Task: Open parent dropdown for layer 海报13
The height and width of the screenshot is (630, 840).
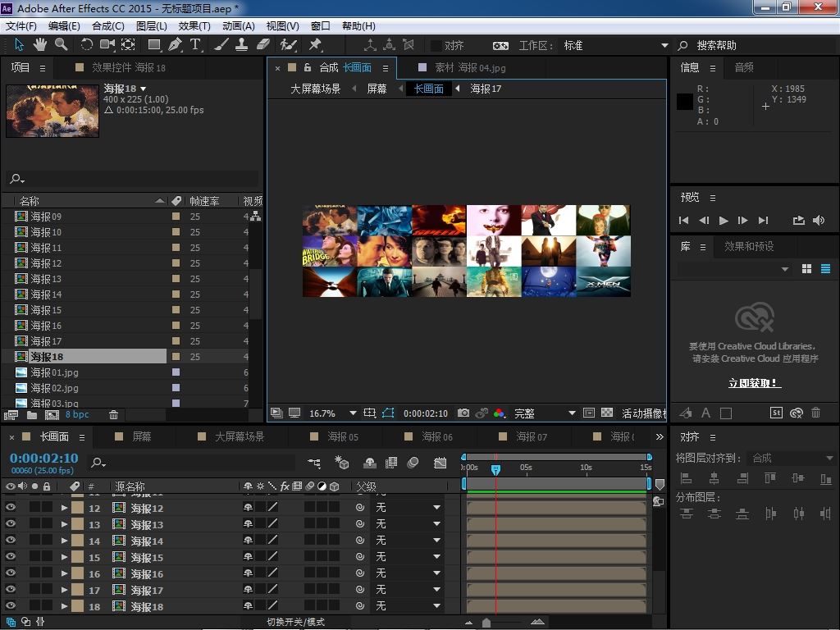Action: (408, 524)
